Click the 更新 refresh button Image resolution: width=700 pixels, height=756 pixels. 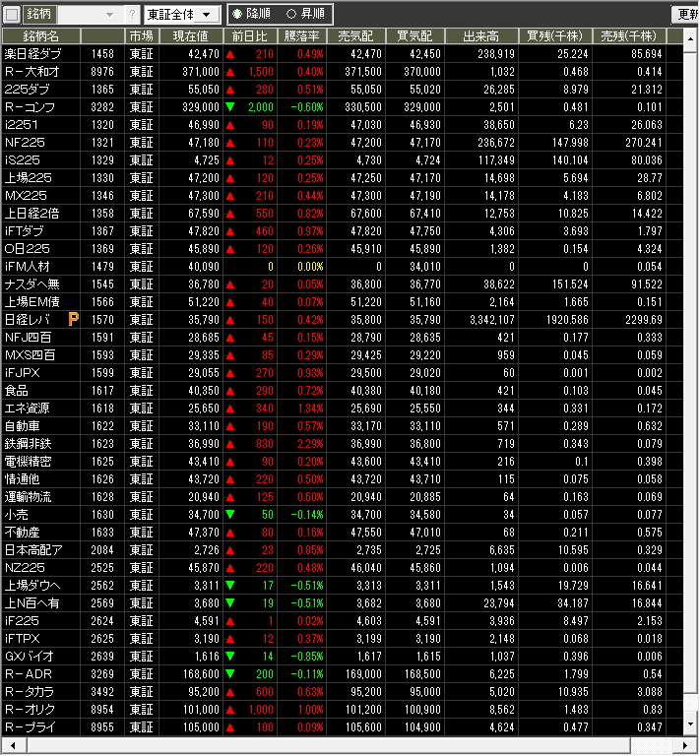pos(686,15)
